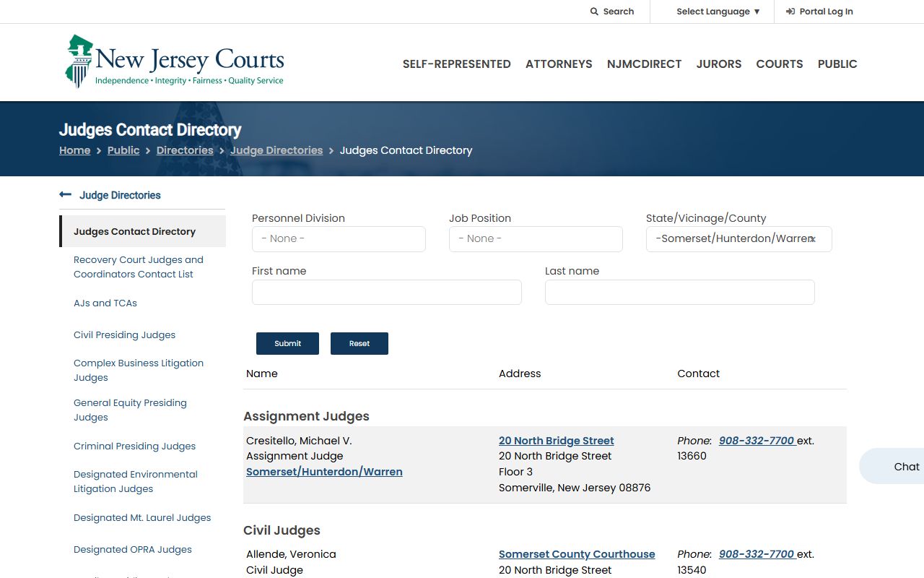The width and height of the screenshot is (924, 578).
Task: Open Complex Business Litigation Judges link
Action: 139,370
